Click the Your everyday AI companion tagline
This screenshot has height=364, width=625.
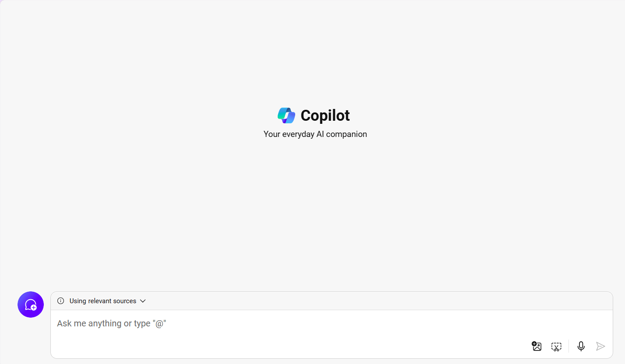click(315, 134)
